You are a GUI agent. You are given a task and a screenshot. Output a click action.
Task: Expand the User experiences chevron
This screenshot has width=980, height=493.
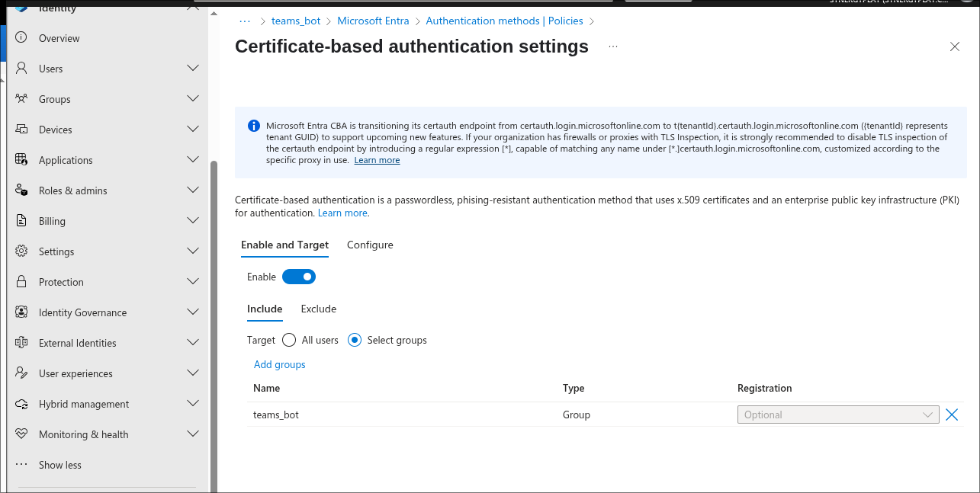193,373
